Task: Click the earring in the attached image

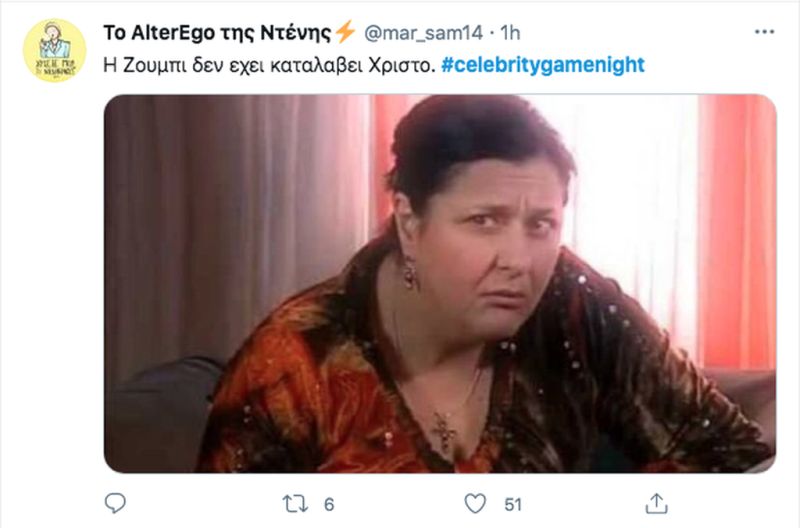Action: click(x=410, y=272)
